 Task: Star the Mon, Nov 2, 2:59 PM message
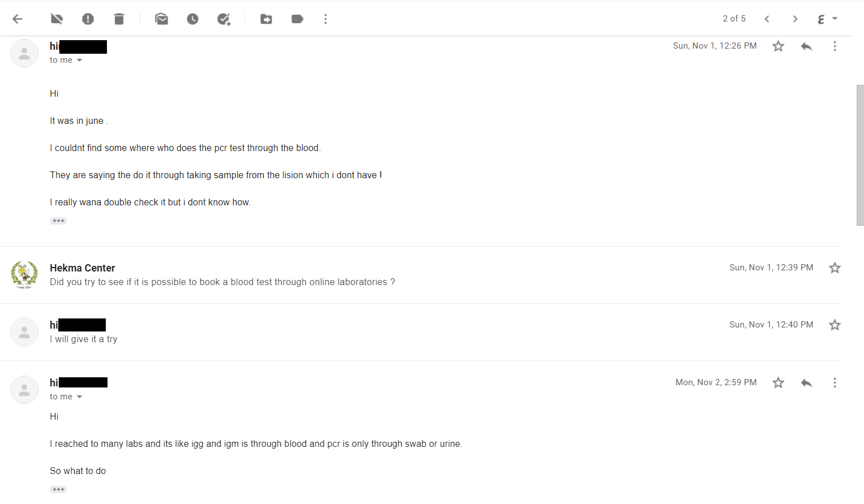pyautogui.click(x=779, y=383)
